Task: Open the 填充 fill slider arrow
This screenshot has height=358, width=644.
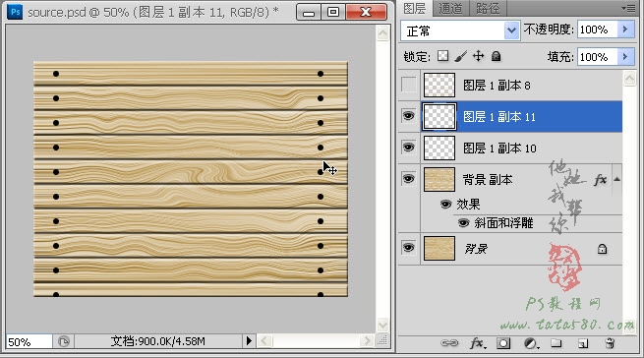Action: (x=625, y=57)
